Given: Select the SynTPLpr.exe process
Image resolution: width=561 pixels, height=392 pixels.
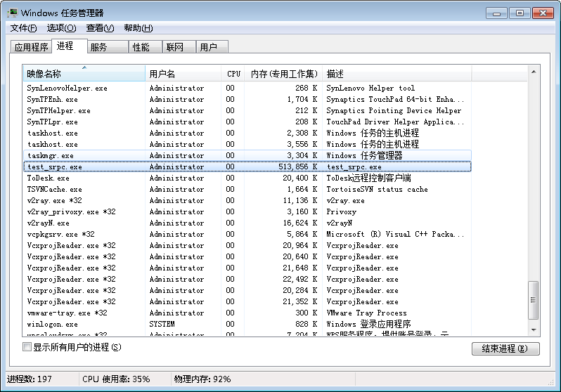Looking at the screenshot, I should [247, 122].
